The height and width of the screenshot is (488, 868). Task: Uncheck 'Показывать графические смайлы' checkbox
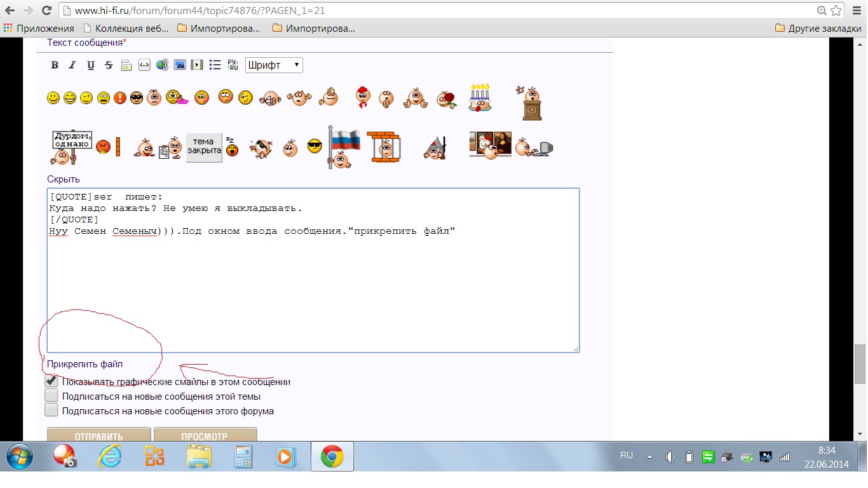coord(51,381)
